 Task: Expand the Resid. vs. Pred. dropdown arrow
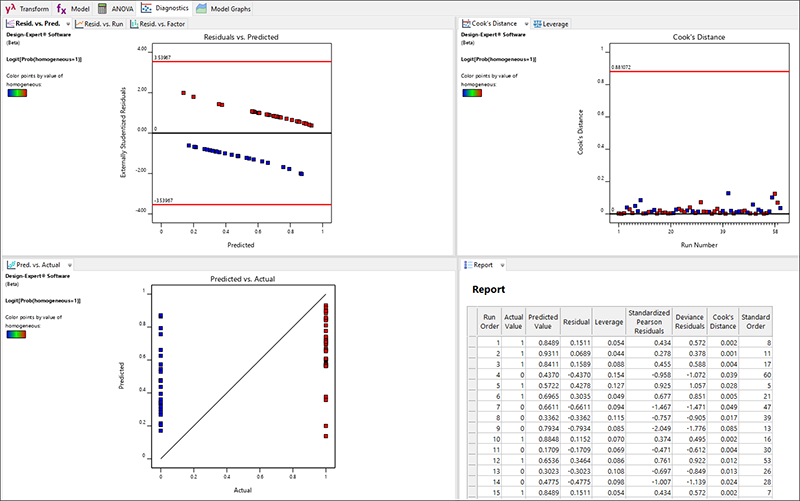coord(67,23)
